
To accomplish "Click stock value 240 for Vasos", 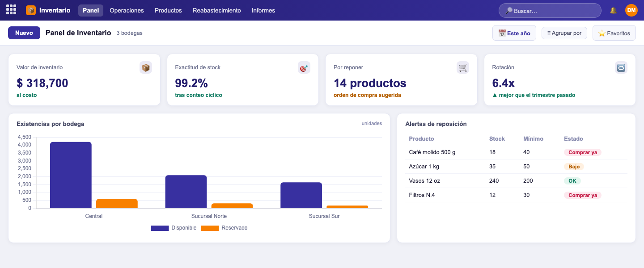I will 494,181.
